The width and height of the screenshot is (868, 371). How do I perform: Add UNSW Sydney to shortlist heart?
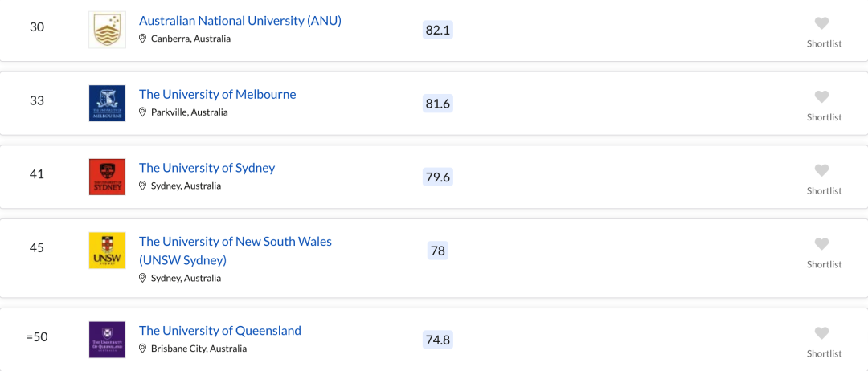821,244
